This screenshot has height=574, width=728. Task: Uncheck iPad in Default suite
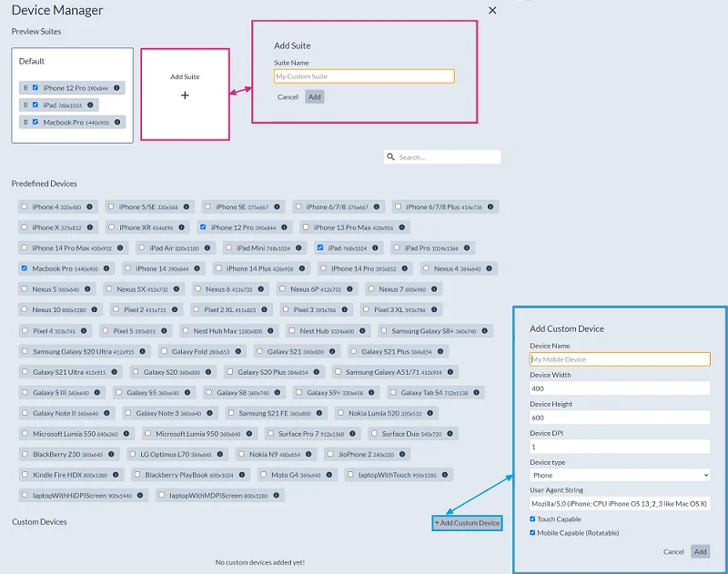35,105
